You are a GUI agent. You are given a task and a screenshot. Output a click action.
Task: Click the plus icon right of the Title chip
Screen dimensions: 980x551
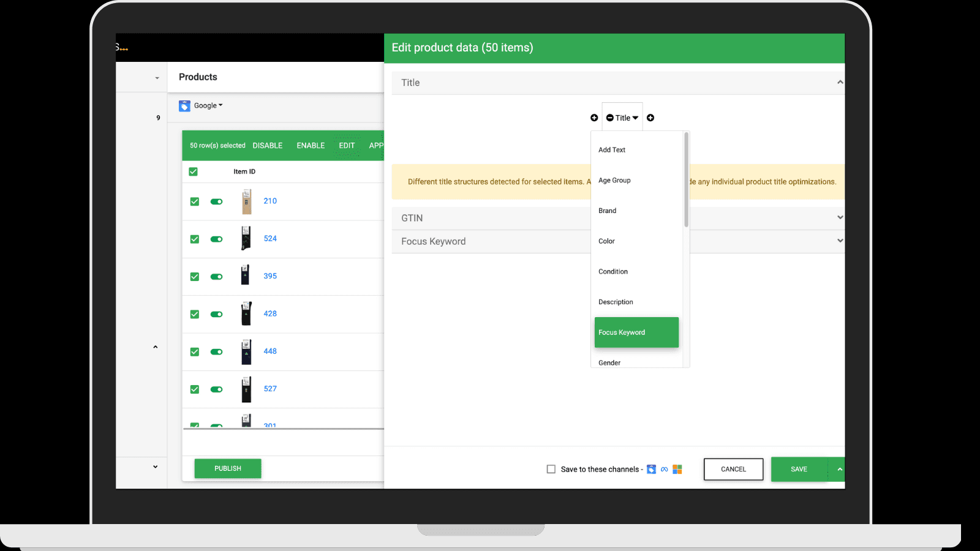(x=650, y=118)
